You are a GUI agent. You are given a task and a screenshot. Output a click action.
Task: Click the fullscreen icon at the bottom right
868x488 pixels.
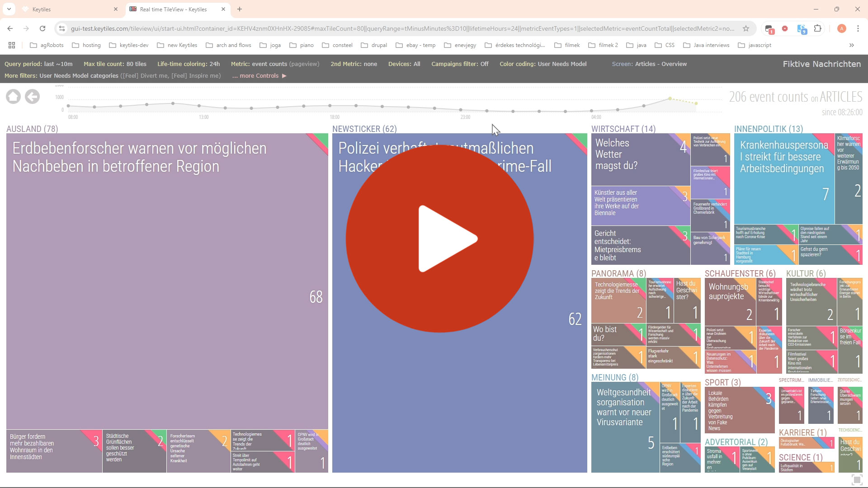856,479
